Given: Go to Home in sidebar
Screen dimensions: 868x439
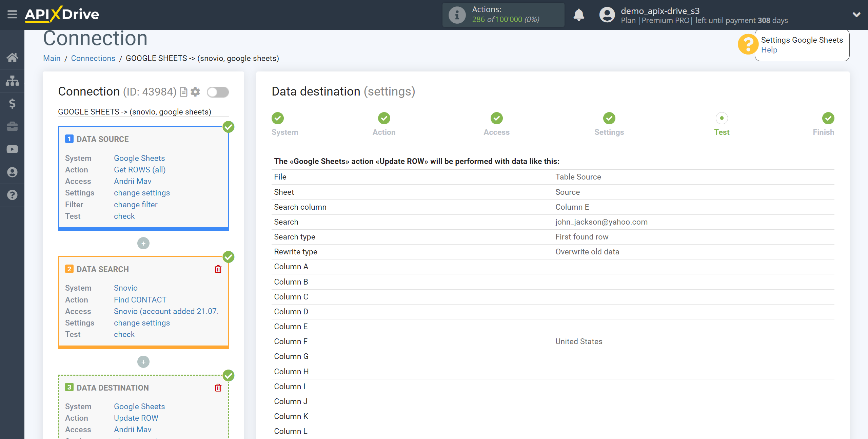Looking at the screenshot, I should coord(12,58).
